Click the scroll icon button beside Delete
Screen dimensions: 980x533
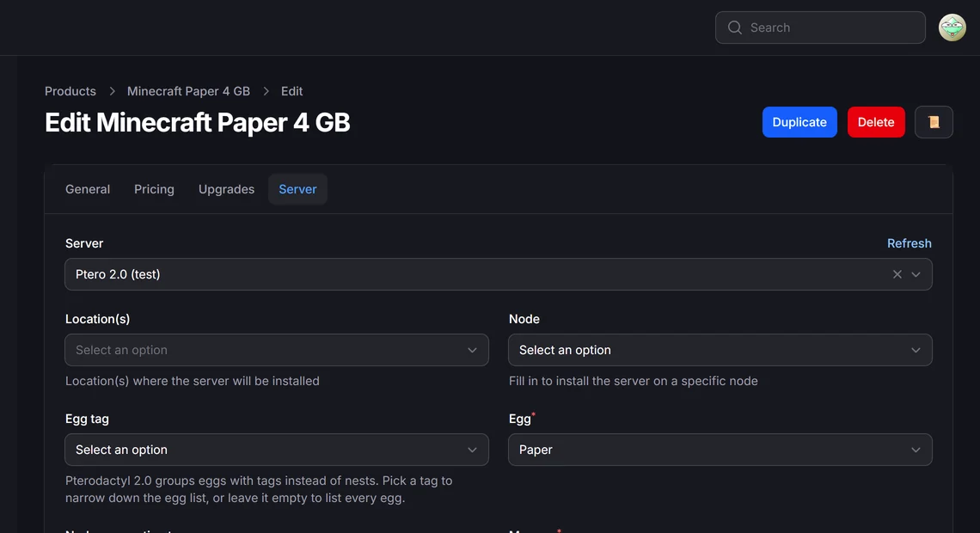click(933, 122)
